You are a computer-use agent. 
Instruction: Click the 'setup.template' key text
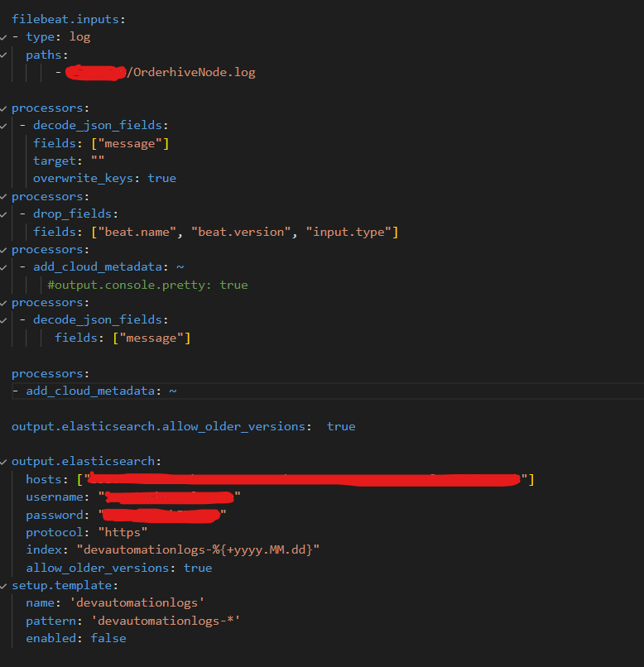[62, 585]
